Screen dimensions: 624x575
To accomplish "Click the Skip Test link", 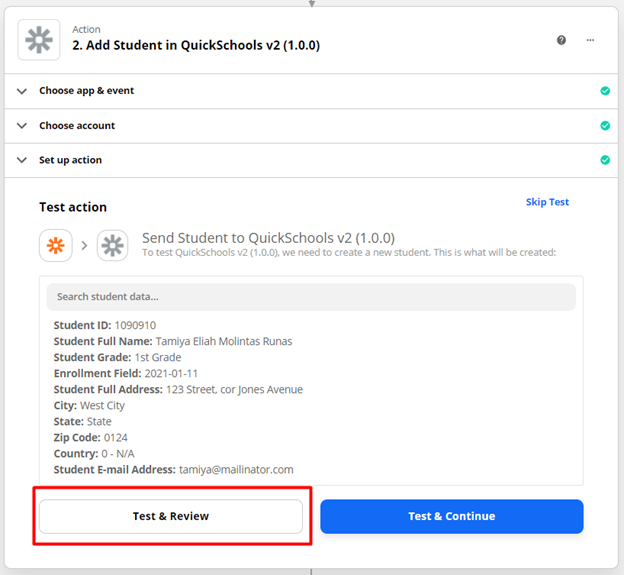I will pos(547,202).
